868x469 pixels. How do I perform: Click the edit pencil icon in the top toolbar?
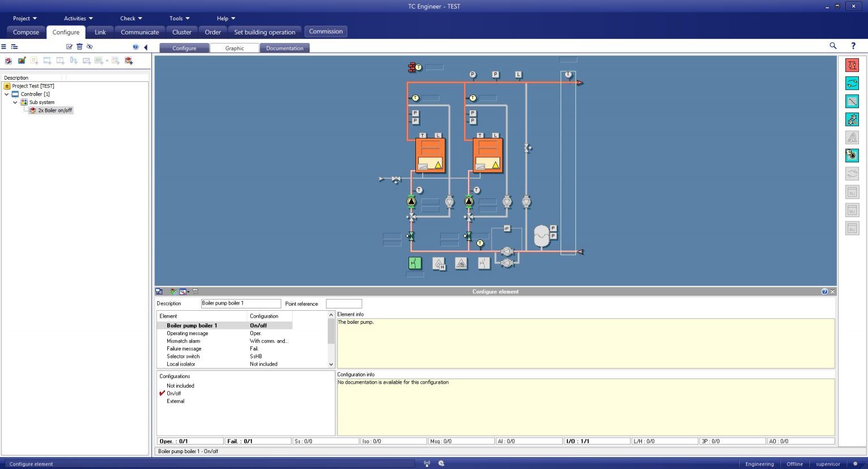(x=69, y=46)
